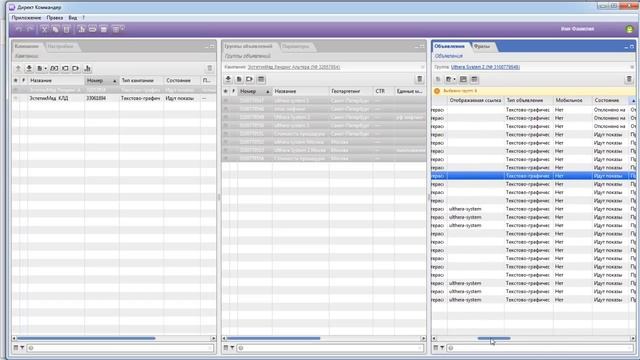Image resolution: width=640 pixels, height=360 pixels.
Task: Click the Cut scissors icon in the main toolbar
Action: pyautogui.click(x=44, y=29)
